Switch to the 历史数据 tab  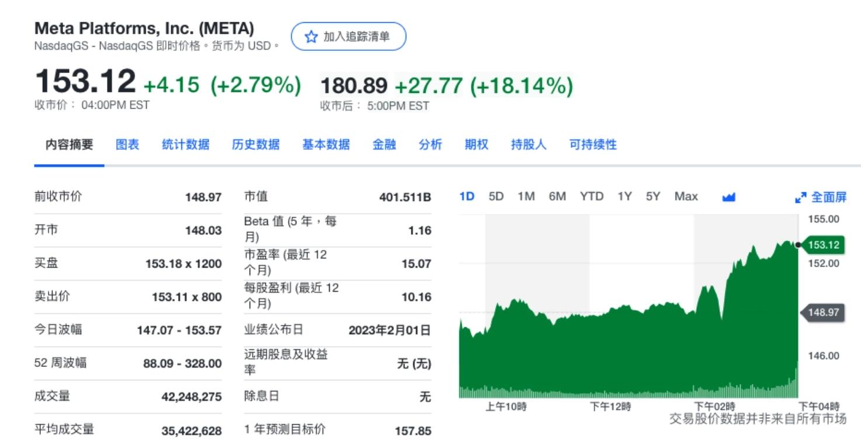[255, 144]
